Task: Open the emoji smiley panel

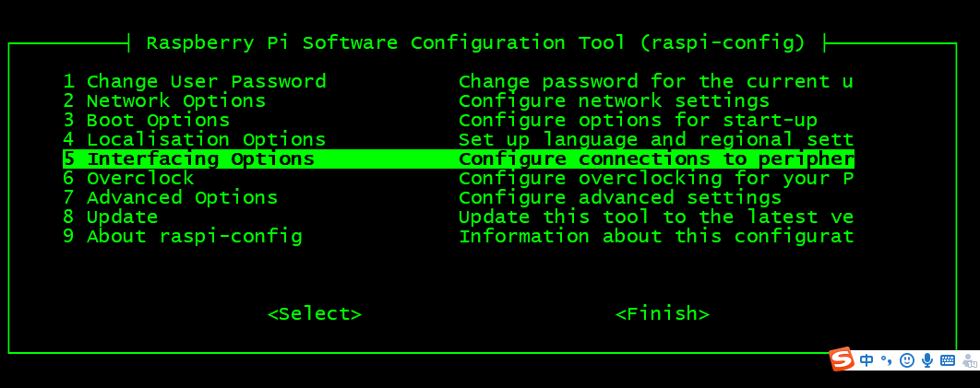Action: tap(907, 360)
